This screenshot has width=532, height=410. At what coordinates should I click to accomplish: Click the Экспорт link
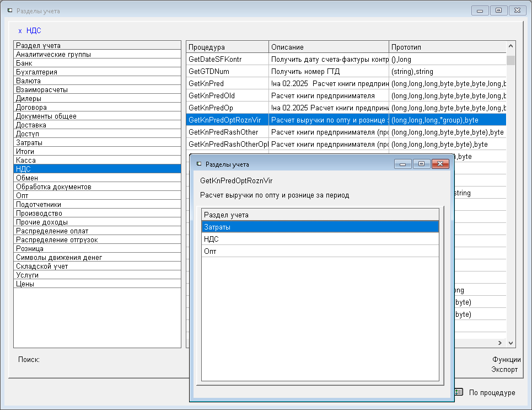[x=504, y=369]
